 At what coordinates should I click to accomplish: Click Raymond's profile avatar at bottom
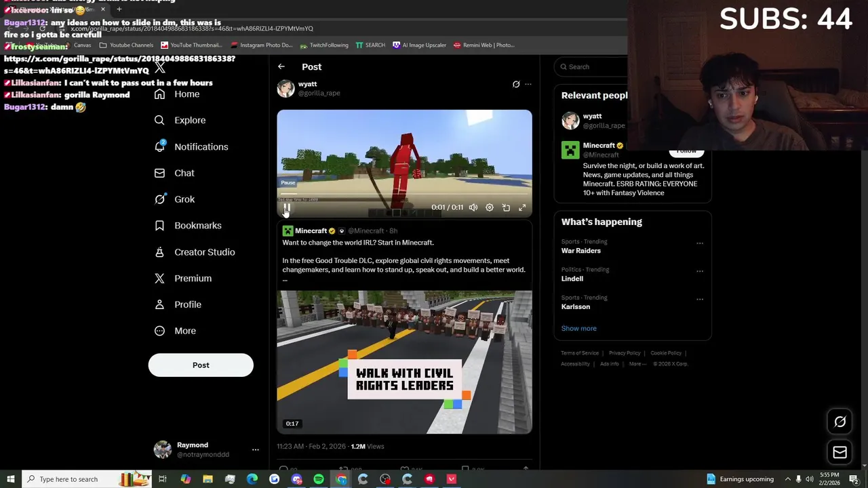coord(163,450)
